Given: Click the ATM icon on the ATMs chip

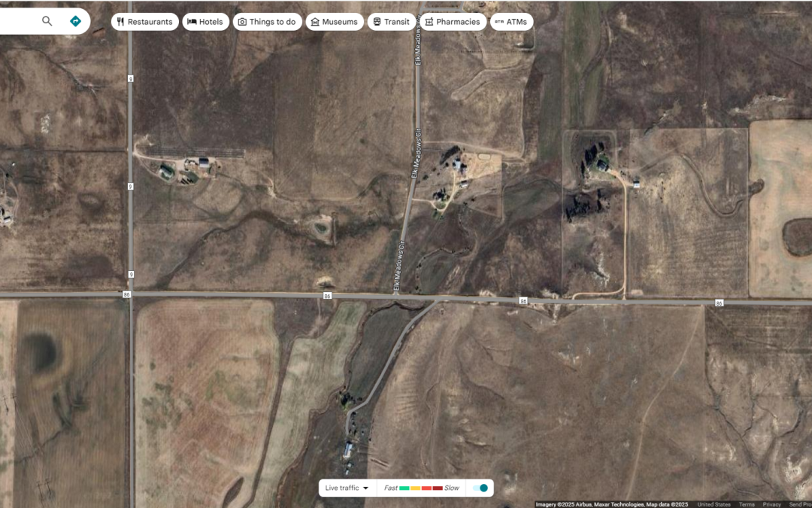Looking at the screenshot, I should (x=498, y=21).
